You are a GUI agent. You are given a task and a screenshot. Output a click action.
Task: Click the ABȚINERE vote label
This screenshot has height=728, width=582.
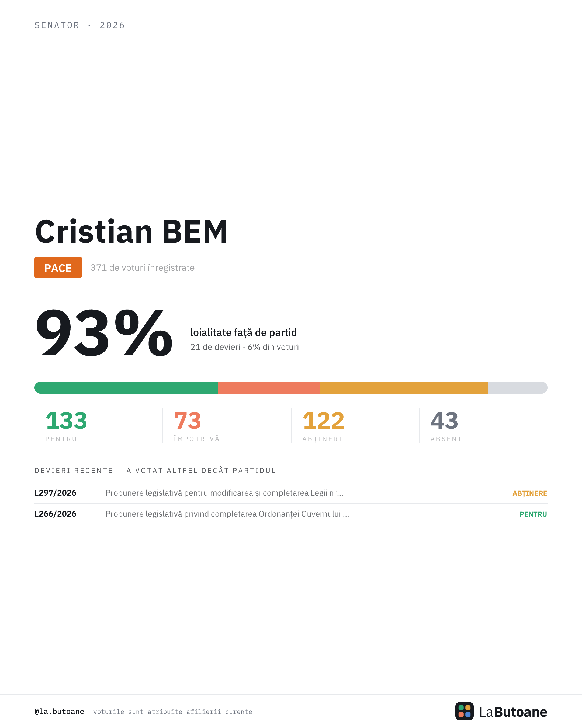[530, 493]
